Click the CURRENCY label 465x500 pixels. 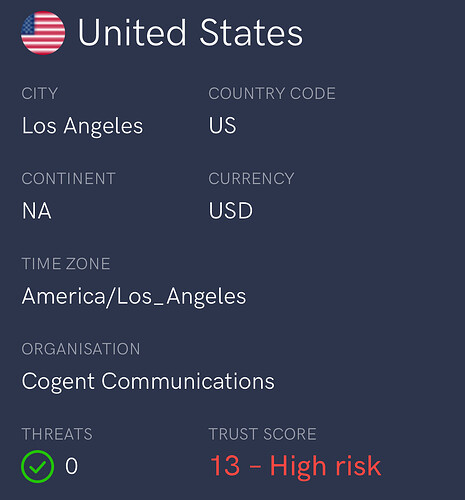[x=251, y=179]
